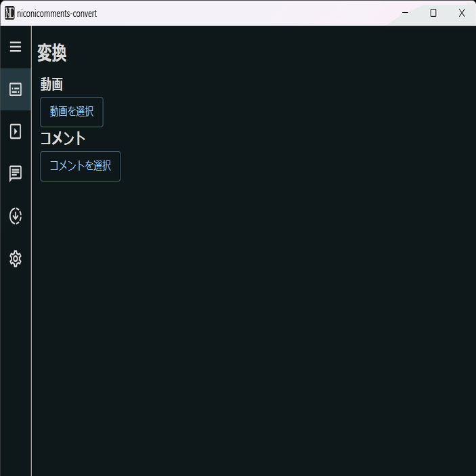This screenshot has width=476, height=476.
Task: Click the niconicomments-convert app icon in title bar
Action: [9, 13]
